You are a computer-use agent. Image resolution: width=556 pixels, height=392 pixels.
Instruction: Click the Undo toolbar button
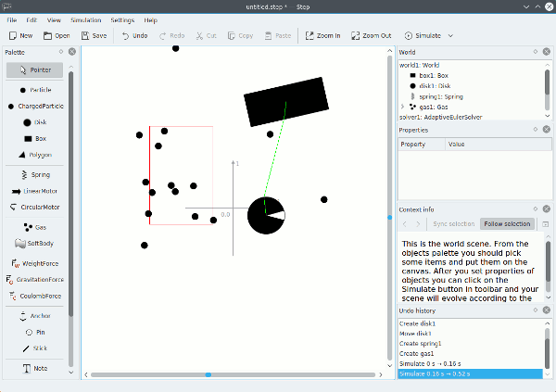pos(133,35)
